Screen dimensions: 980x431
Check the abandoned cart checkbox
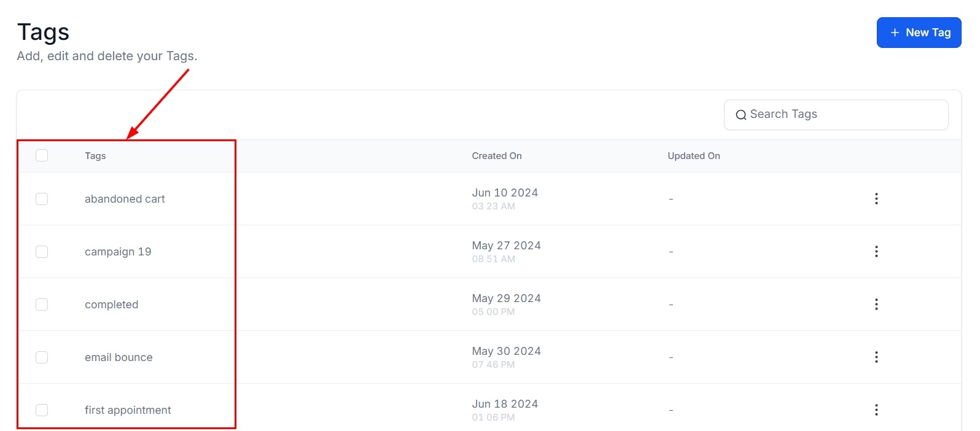tap(42, 199)
